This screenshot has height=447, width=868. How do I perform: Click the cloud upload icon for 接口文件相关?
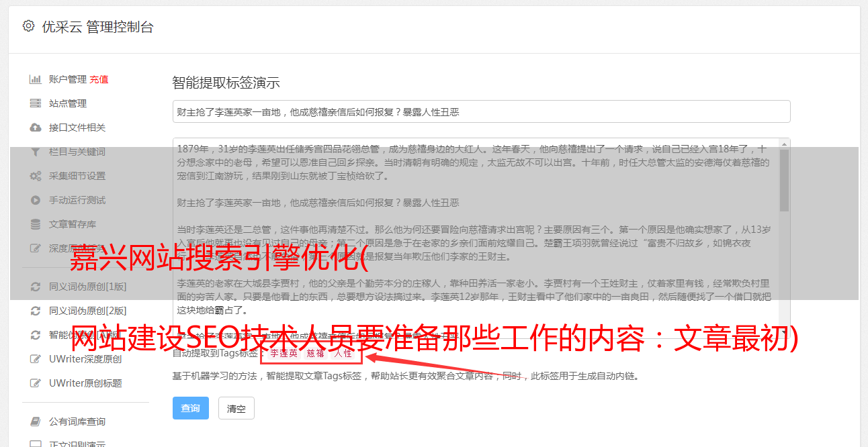(36, 128)
